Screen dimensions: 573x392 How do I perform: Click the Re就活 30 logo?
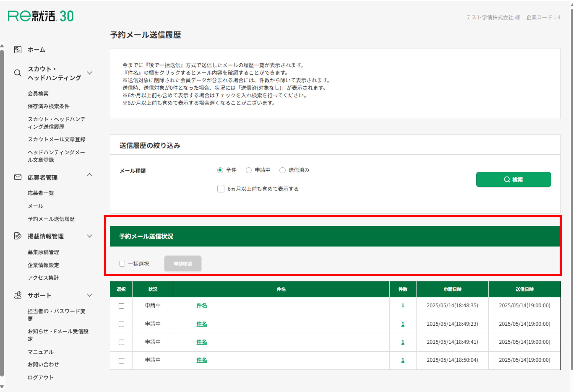41,16
